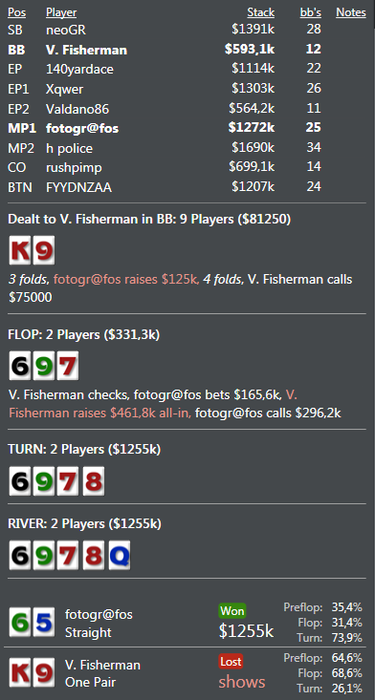The height and width of the screenshot is (700, 375).
Task: Click the red 8 turn card
Action: pos(93,481)
